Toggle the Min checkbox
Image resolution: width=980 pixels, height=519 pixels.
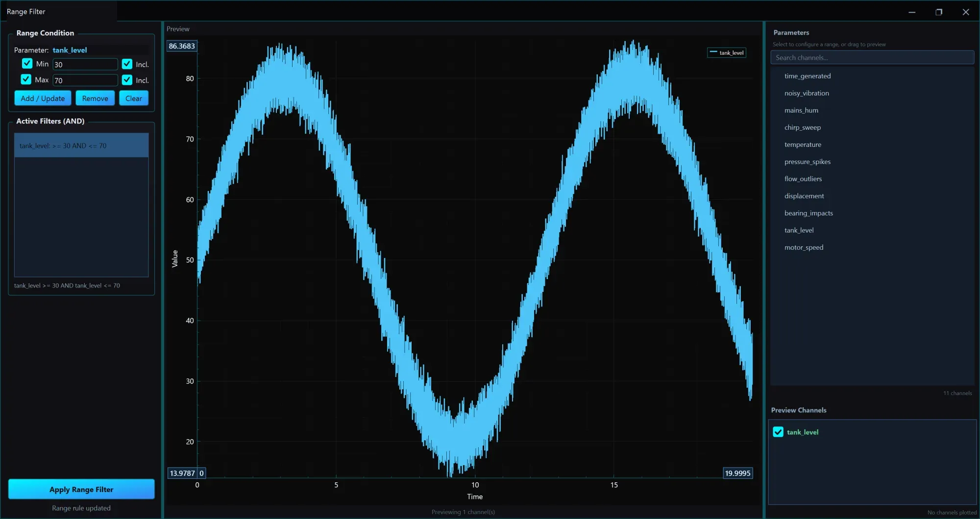coord(27,64)
